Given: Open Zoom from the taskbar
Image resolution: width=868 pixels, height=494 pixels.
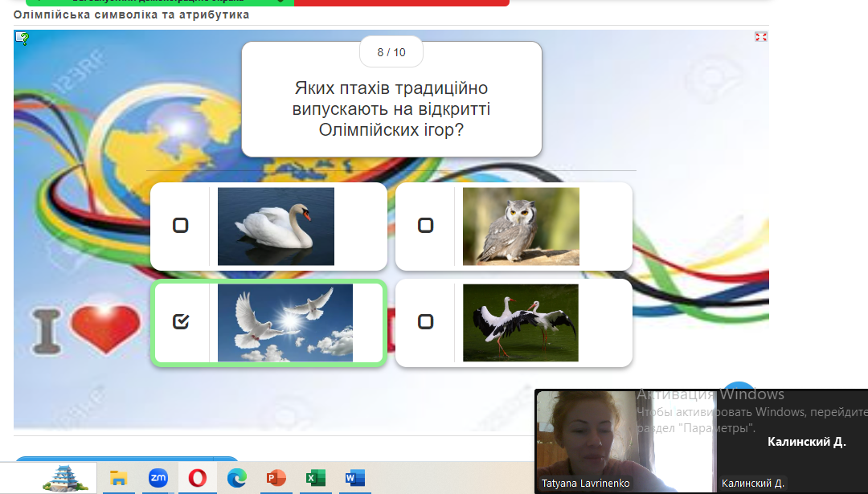Looking at the screenshot, I should 158,477.
